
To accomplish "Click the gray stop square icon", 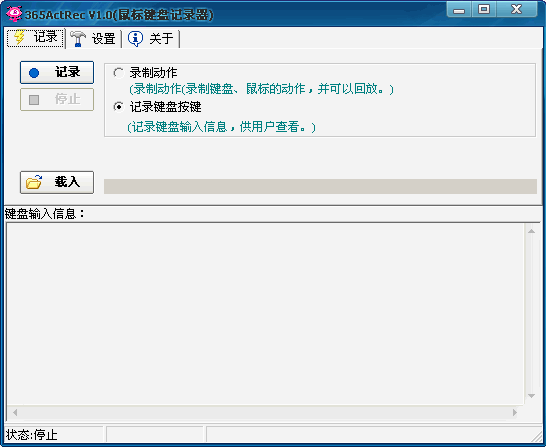I will [x=34, y=100].
